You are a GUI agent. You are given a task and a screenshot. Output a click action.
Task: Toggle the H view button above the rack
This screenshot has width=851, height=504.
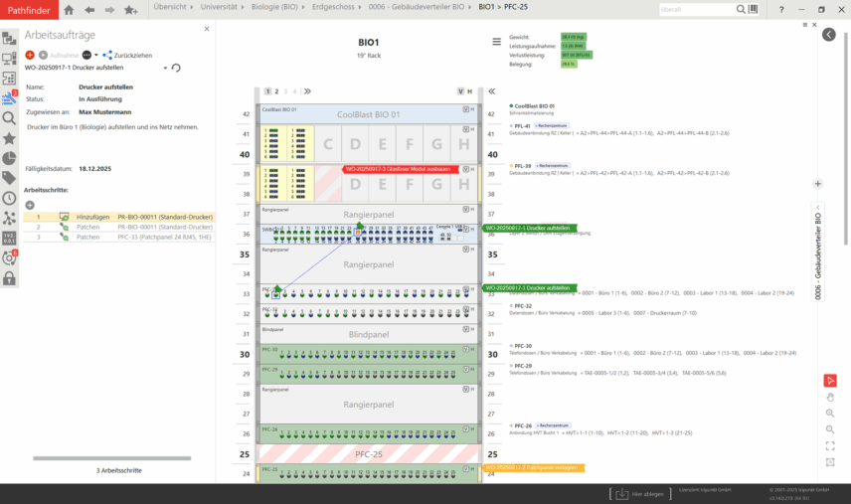[x=470, y=91]
